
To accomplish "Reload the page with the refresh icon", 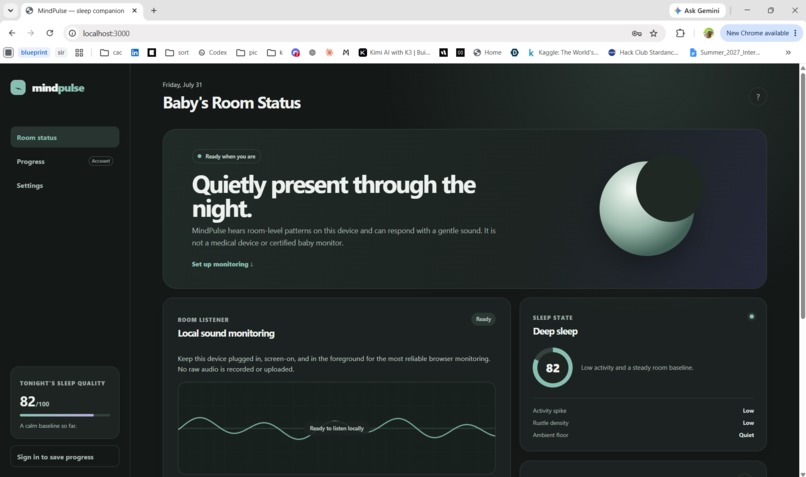I will [x=50, y=33].
